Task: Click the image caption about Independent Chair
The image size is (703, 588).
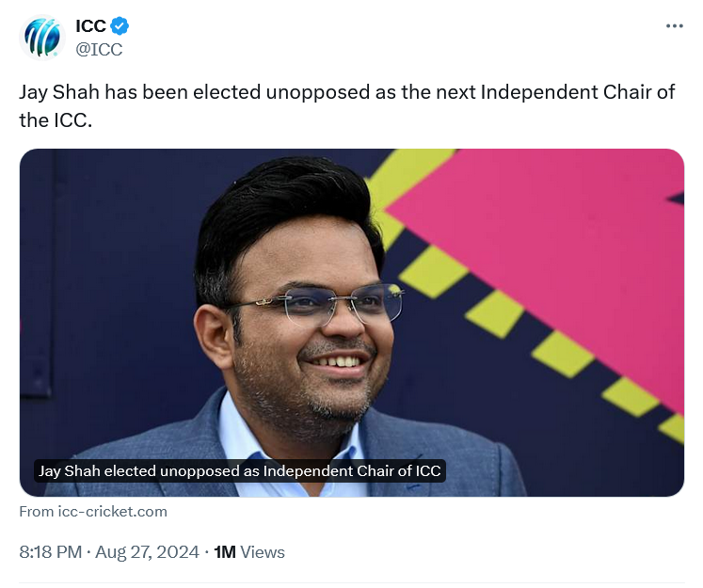Action: click(239, 471)
